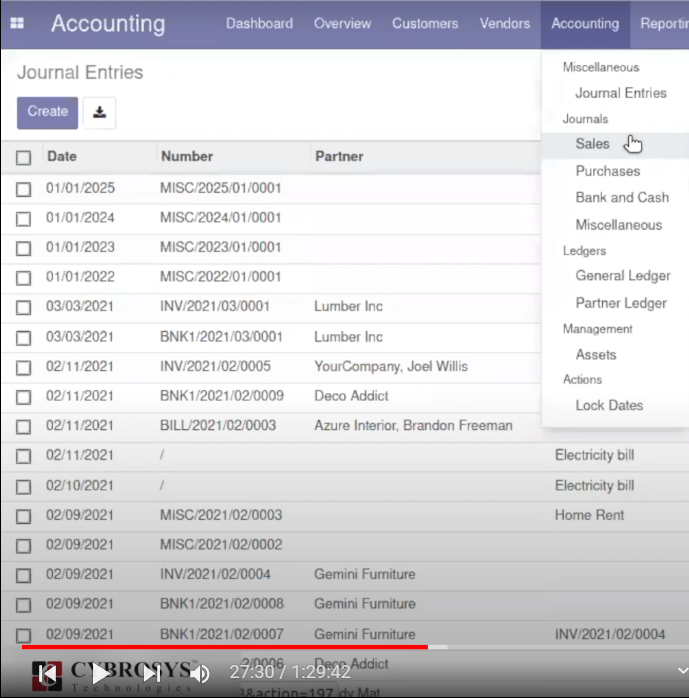689x698 pixels.
Task: Check the MISC/2022/01/0001 row checkbox
Action: (23, 278)
